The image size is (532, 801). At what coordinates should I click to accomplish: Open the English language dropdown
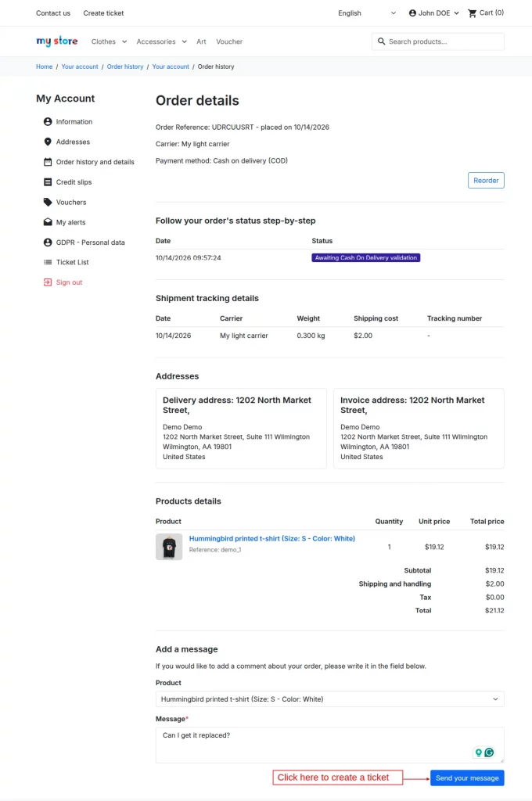pyautogui.click(x=367, y=13)
